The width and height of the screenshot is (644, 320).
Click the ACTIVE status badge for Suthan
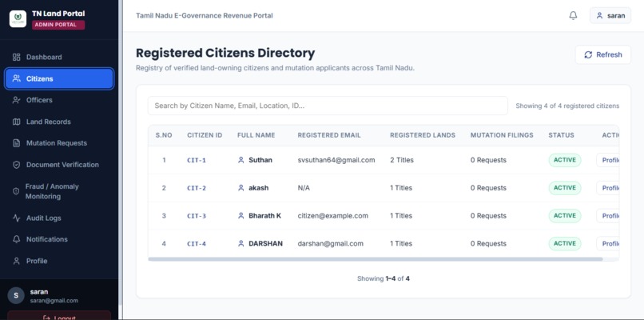(565, 160)
